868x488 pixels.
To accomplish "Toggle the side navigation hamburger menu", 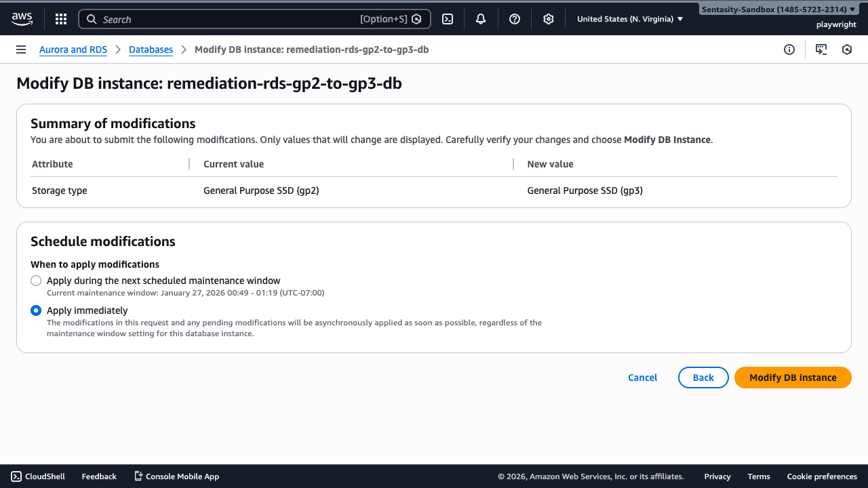I will 21,49.
